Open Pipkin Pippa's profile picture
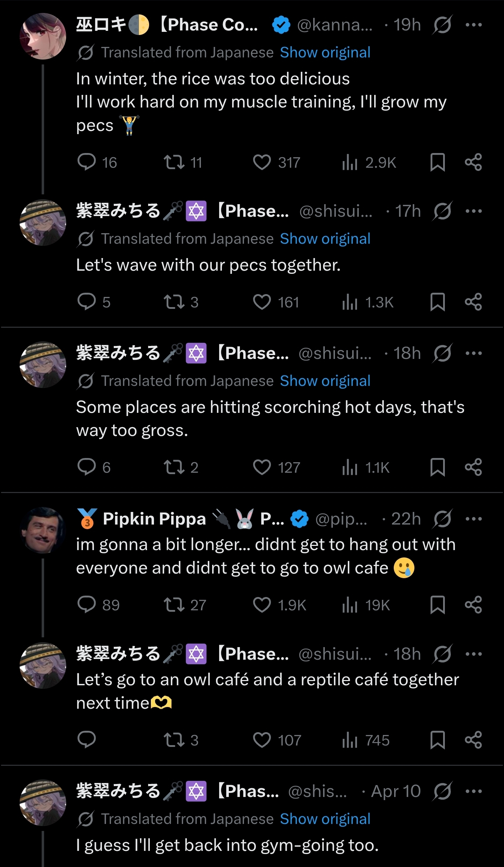The image size is (504, 867). point(43,530)
